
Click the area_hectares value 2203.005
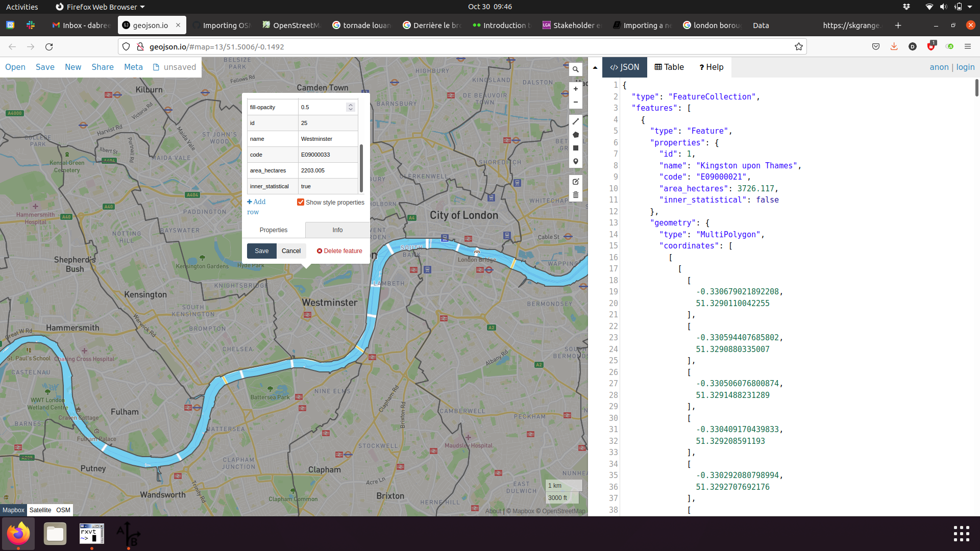(328, 170)
